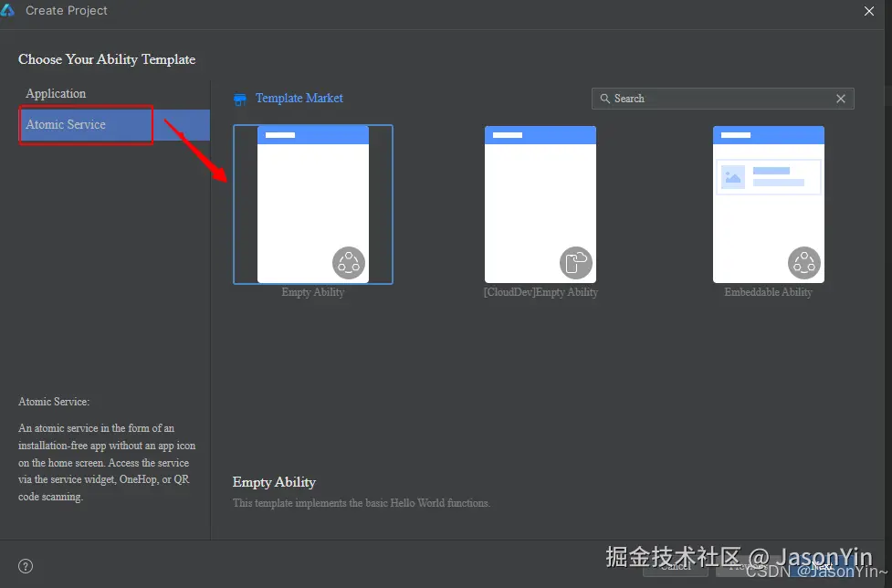Viewport: 892px width, 588px height.
Task: Click the Cancel button
Action: pos(676,566)
